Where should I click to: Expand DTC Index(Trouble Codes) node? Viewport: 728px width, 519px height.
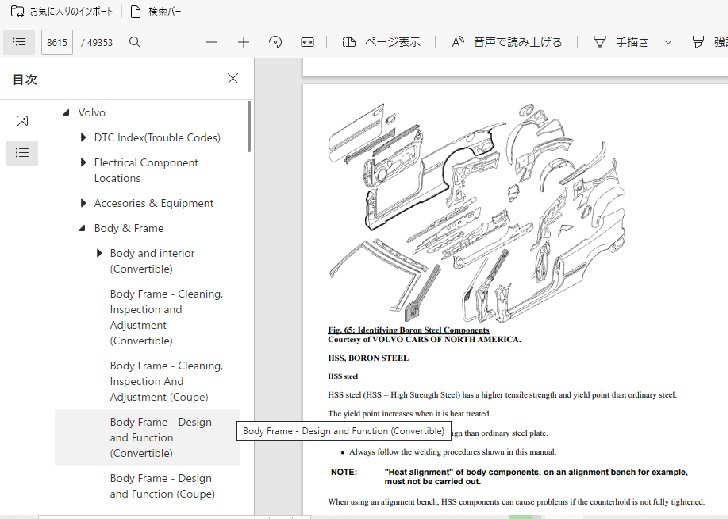pos(83,137)
